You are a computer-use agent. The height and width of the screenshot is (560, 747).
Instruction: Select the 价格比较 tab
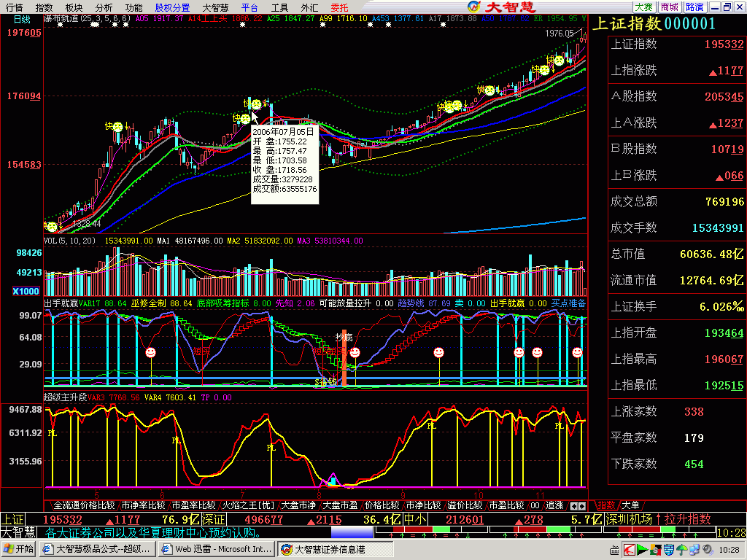click(x=382, y=505)
